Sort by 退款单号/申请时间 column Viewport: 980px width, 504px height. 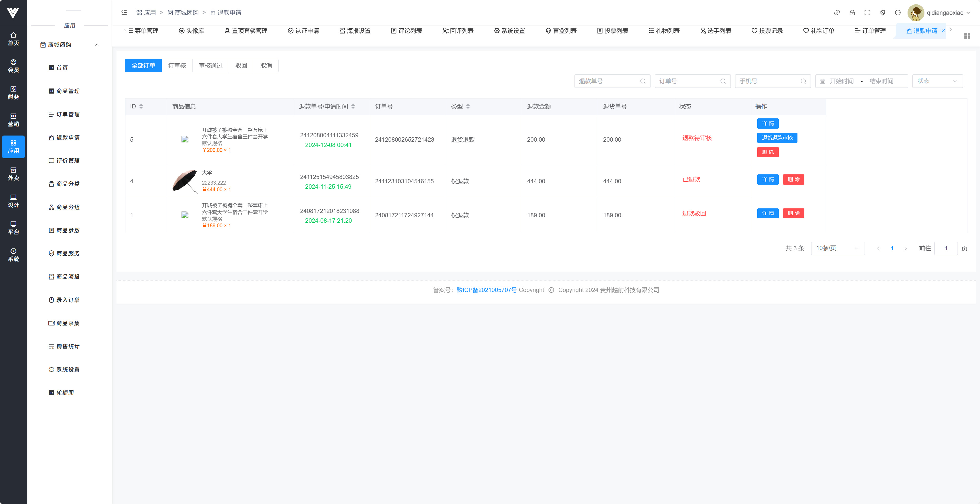point(353,106)
